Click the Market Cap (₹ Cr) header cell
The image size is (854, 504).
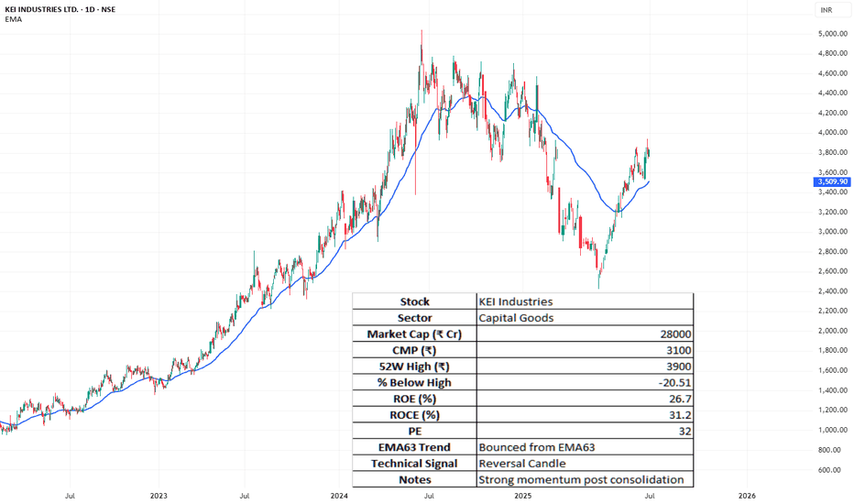[x=414, y=334]
